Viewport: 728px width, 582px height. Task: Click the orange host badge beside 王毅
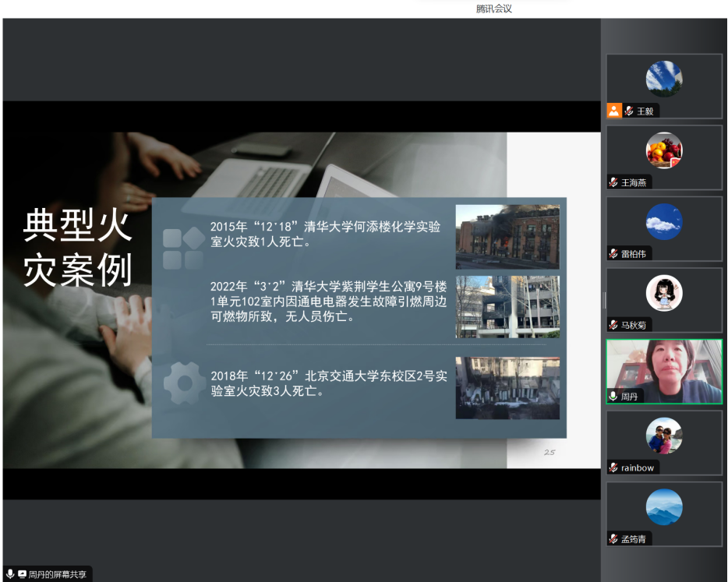point(614,111)
